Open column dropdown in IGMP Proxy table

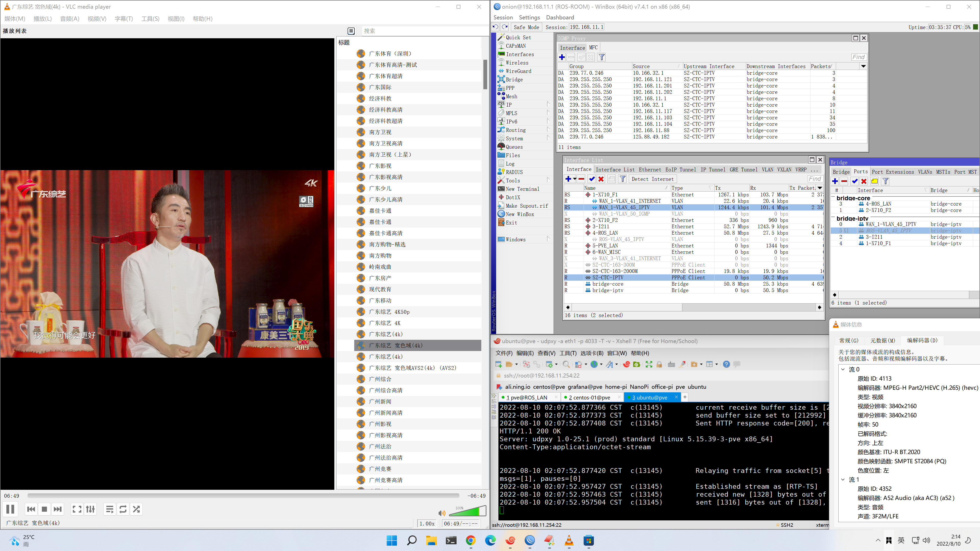pyautogui.click(x=863, y=66)
